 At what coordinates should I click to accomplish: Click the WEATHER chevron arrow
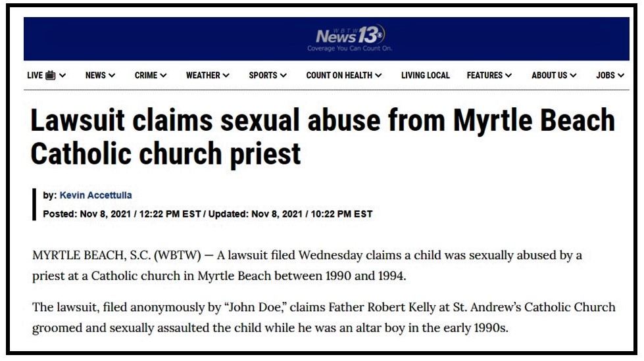coord(226,76)
